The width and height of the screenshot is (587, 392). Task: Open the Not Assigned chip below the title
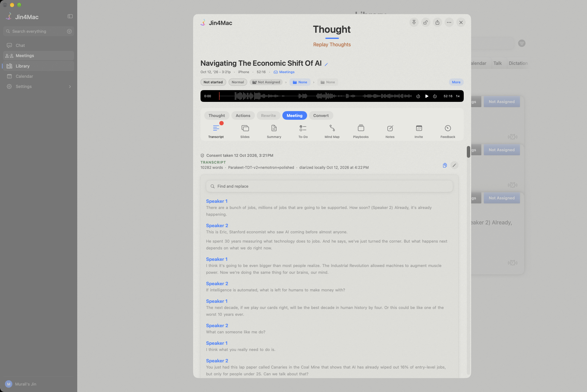coord(266,82)
